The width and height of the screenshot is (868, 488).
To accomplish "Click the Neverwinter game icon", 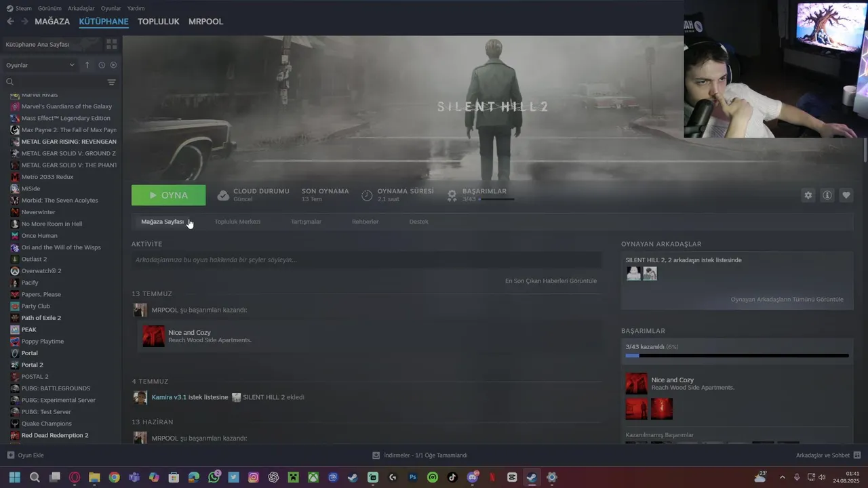I will click(15, 212).
